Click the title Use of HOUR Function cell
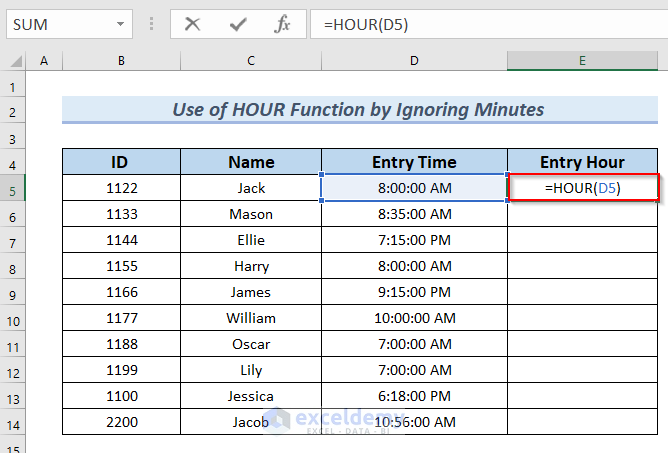The width and height of the screenshot is (668, 453). [359, 110]
